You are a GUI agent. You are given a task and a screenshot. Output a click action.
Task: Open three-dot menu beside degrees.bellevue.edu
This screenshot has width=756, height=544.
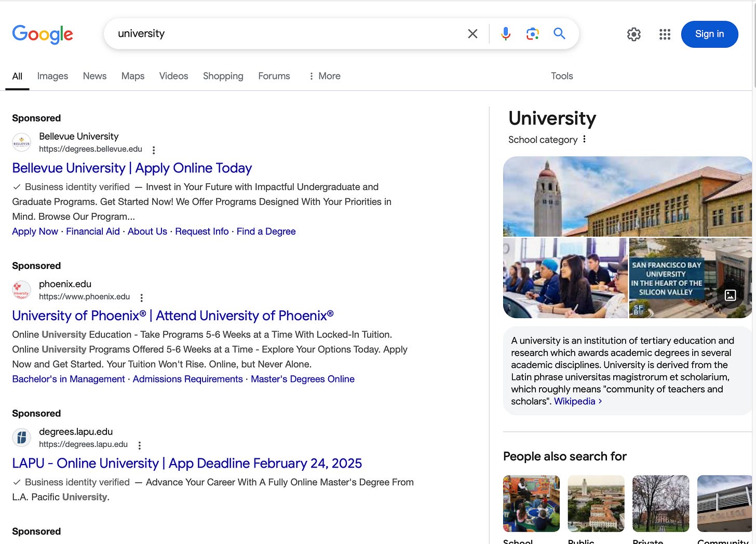point(154,150)
